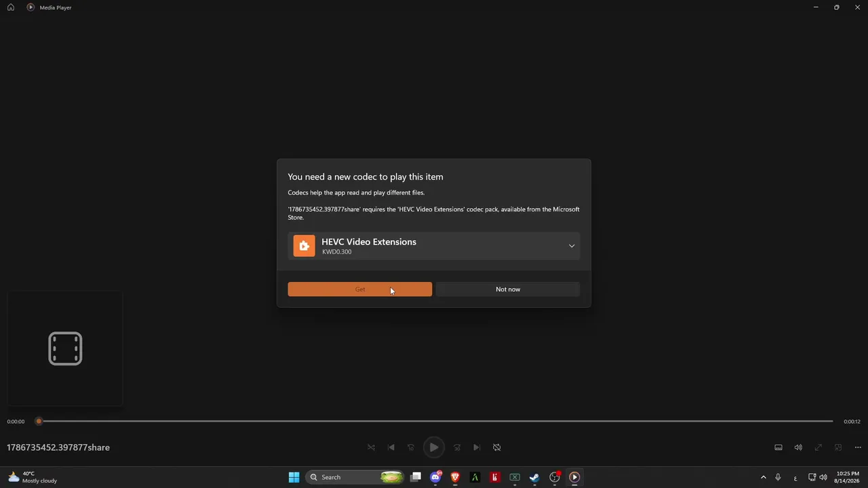Screen dimensions: 868x488
Task: Open the clock showing 10:25 PM
Action: [x=848, y=477]
